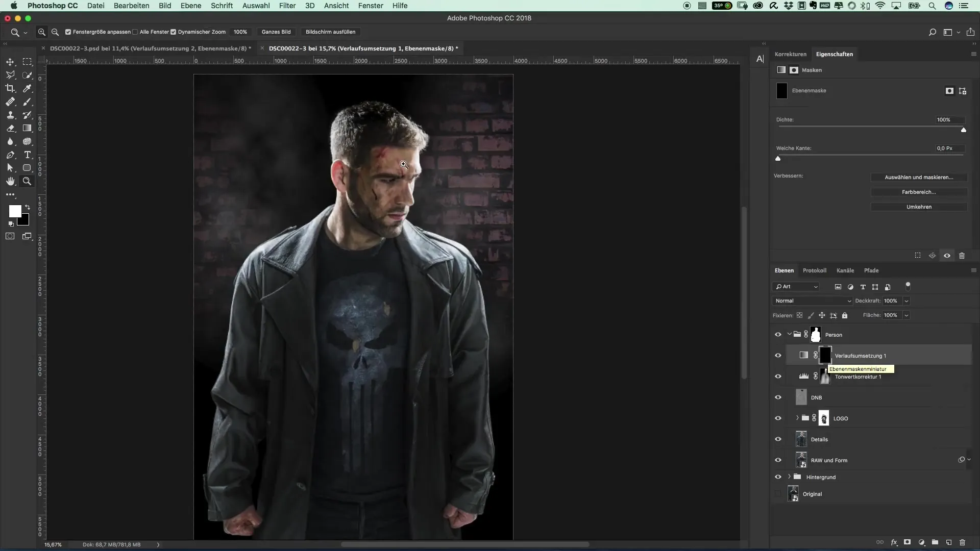Open the Filter menu
This screenshot has width=980, height=551.
287,6
